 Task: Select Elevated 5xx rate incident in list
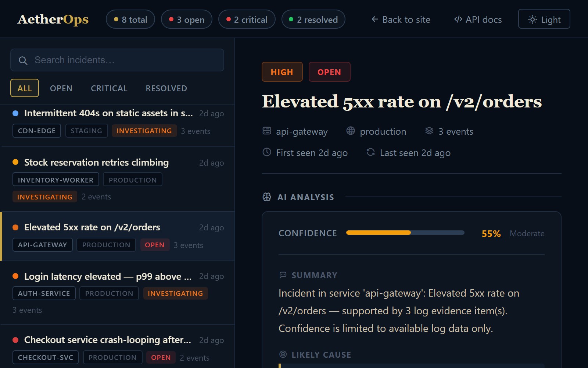pyautogui.click(x=118, y=236)
